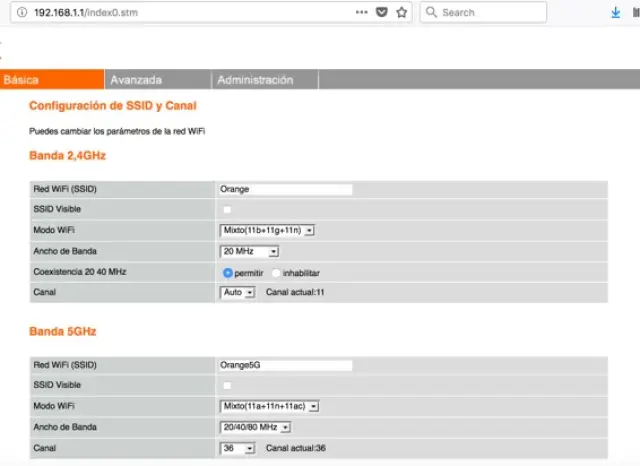Bookmark this page with the star icon

point(402,12)
